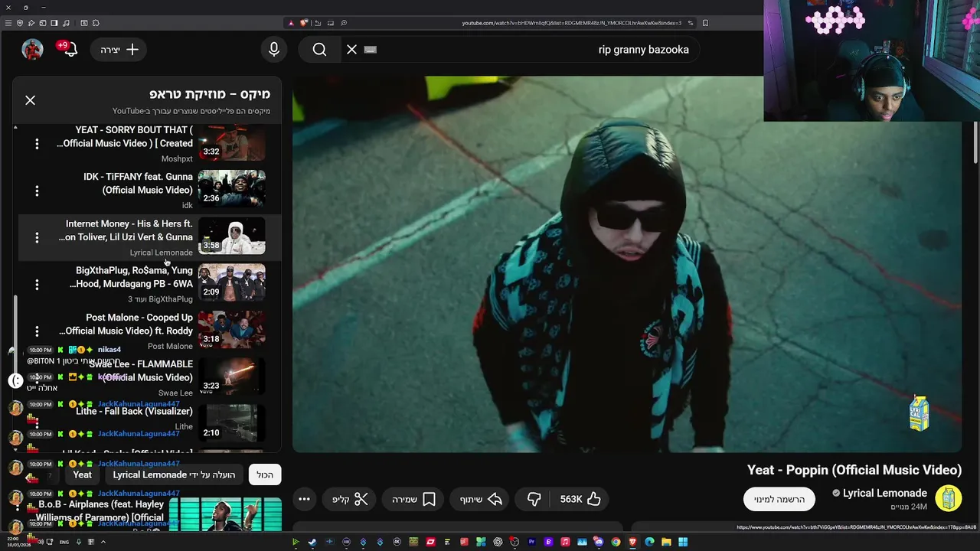Open the Lyrical Lemonade channel name link
The width and height of the screenshot is (980, 551).
point(884,494)
